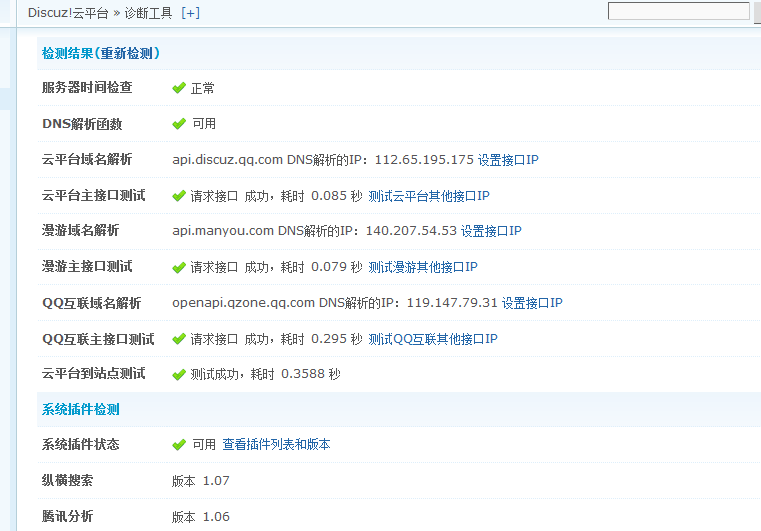The height and width of the screenshot is (531, 761).
Task: Click the 云平台主接口测试 row label
Action: click(x=93, y=195)
